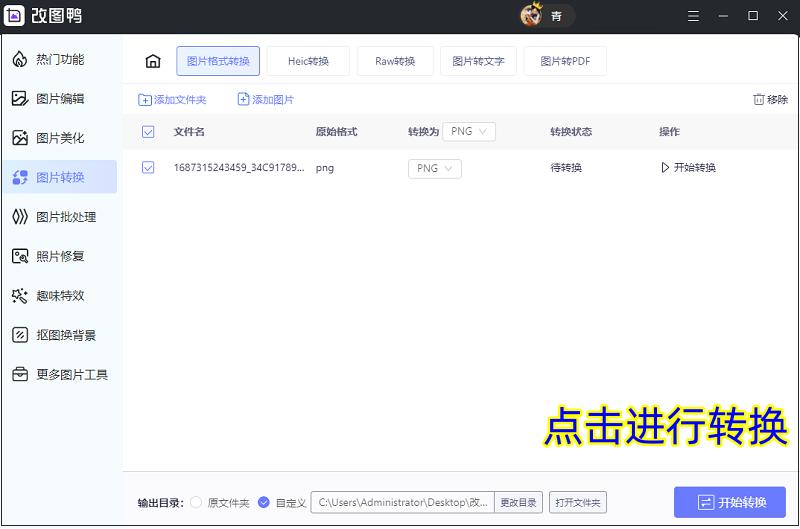
Task: Click the 移除 remove button text
Action: coord(777,99)
